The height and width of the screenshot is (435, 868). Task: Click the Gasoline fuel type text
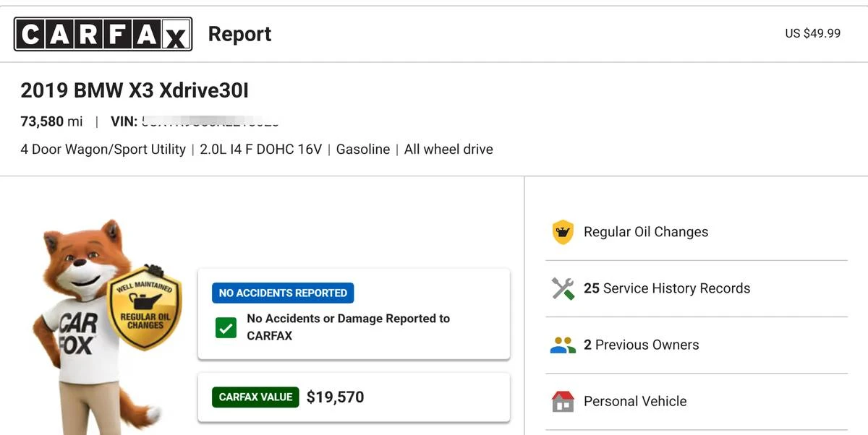point(363,150)
